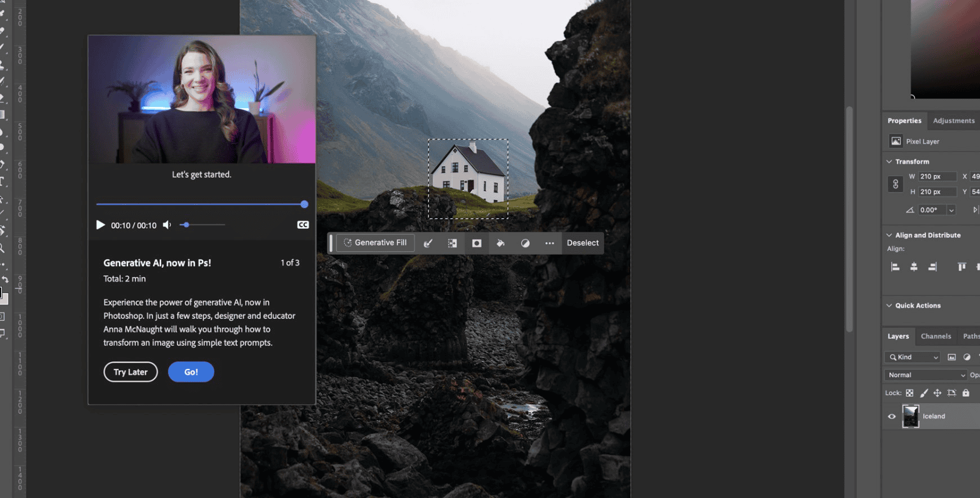Open more options ellipsis in contextual taskbar

[x=550, y=243]
